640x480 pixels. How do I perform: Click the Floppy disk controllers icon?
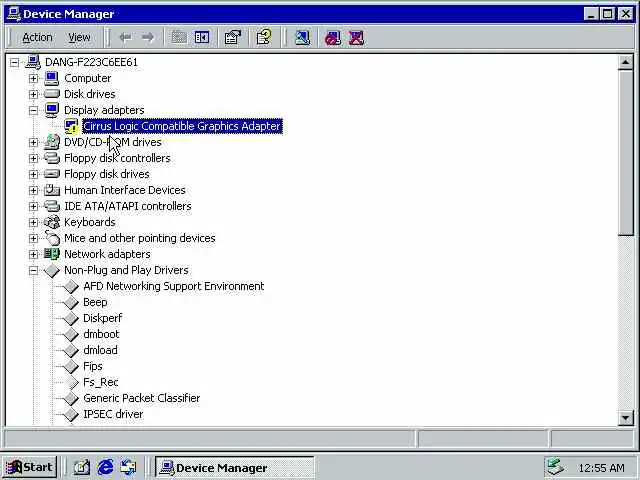click(x=52, y=158)
